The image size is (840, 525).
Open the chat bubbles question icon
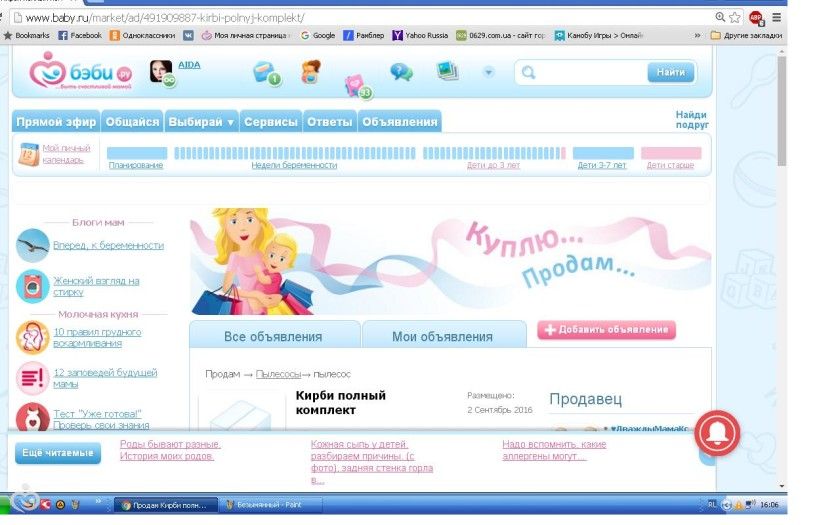(x=401, y=71)
